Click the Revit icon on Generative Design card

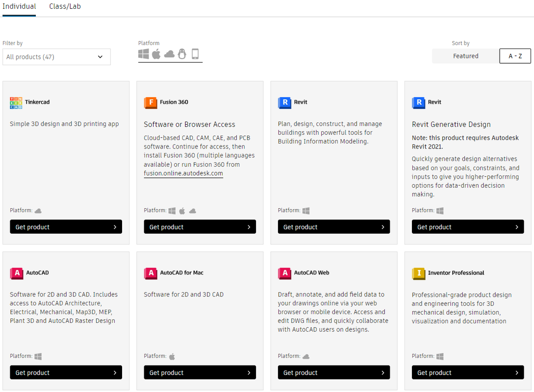tap(419, 102)
